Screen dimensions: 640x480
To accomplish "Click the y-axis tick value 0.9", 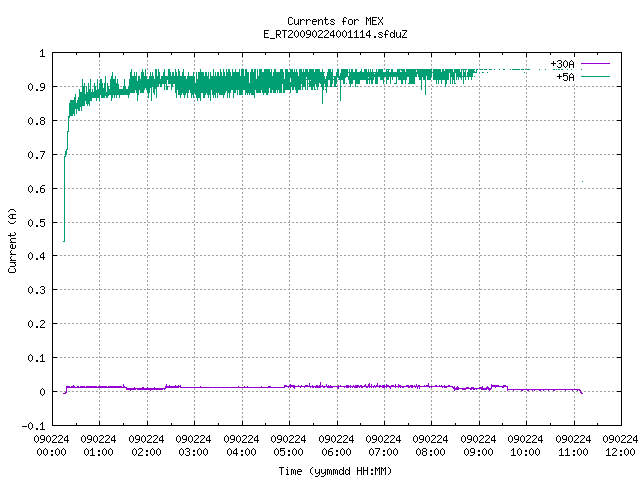I will [x=36, y=87].
